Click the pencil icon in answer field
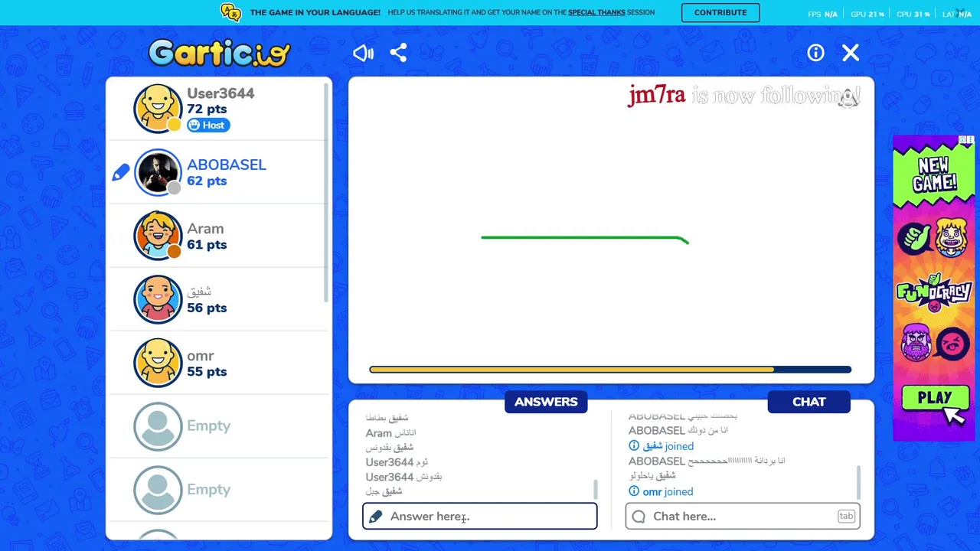 [x=375, y=517]
